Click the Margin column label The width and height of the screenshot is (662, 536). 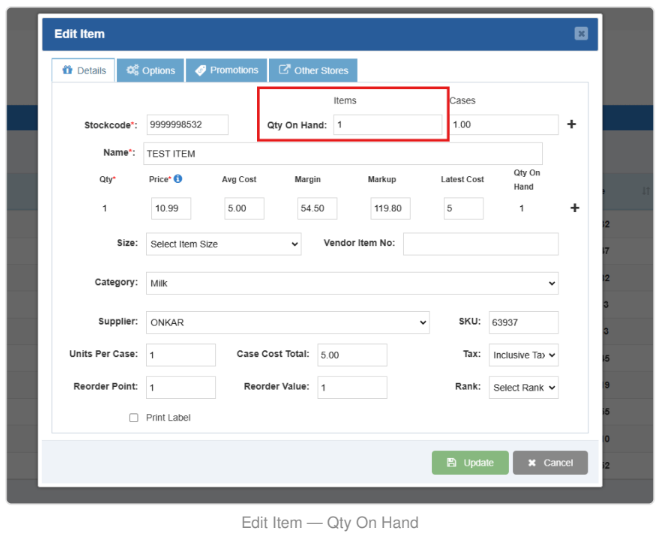[x=307, y=179]
